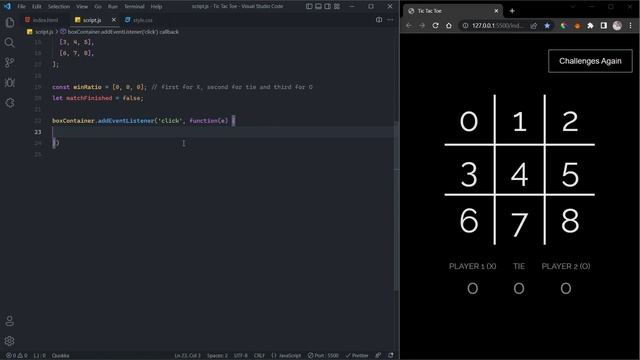The height and width of the screenshot is (360, 640).
Task: Open the Search view in VS Code
Action: pyautogui.click(x=9, y=42)
